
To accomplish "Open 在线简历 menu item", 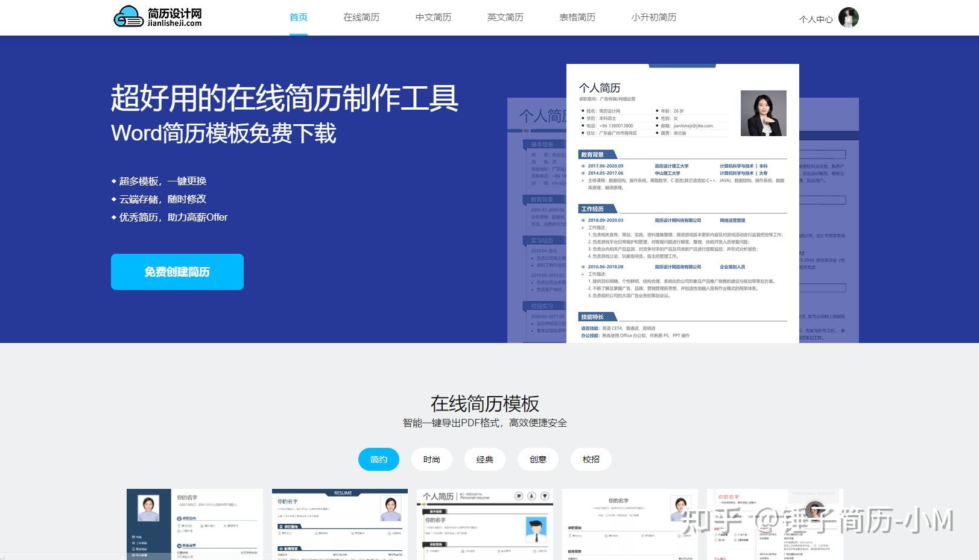I will point(361,17).
